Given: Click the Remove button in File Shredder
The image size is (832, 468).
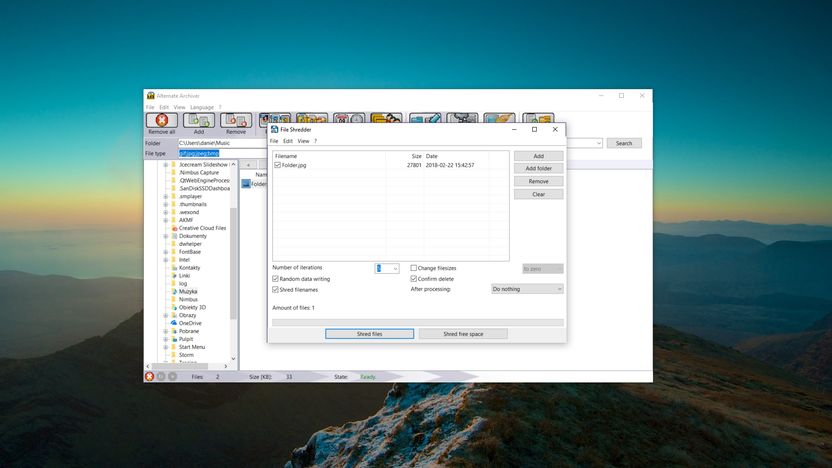Looking at the screenshot, I should click(539, 181).
